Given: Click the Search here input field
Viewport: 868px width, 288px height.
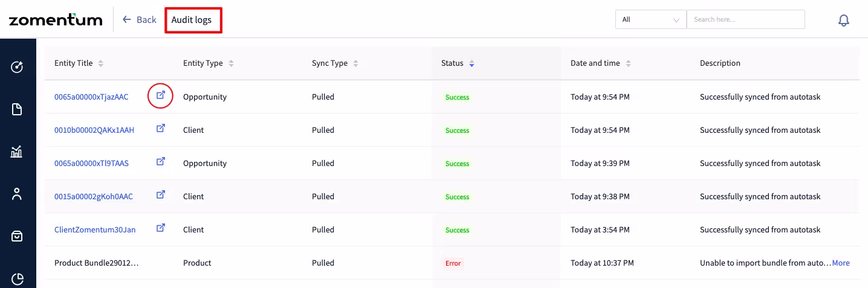Looking at the screenshot, I should coord(746,19).
